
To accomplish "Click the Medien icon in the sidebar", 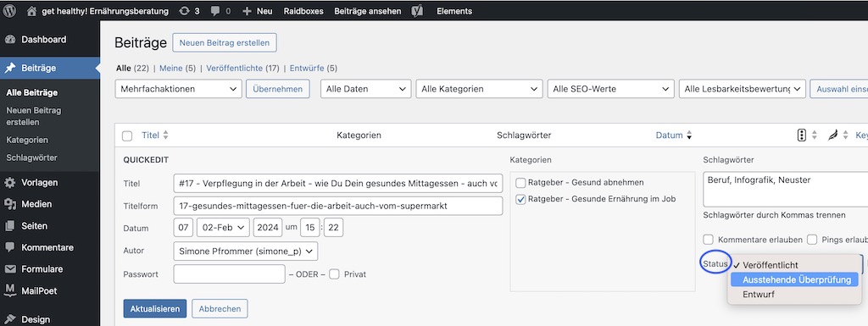I will click(x=10, y=204).
